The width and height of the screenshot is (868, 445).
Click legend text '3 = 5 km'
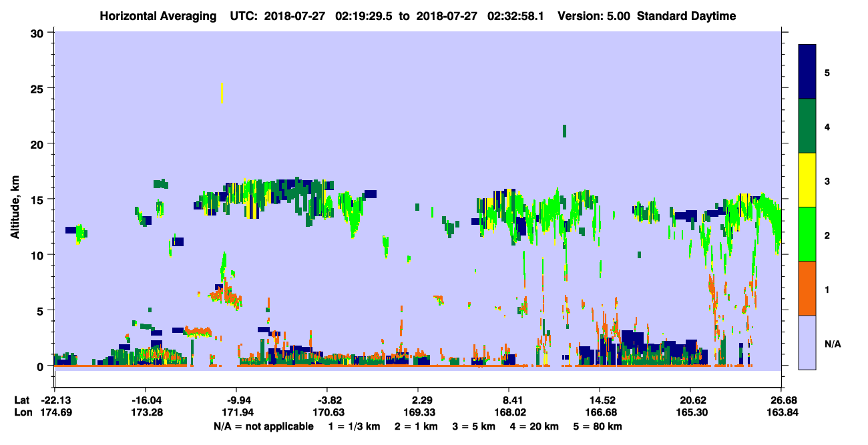click(474, 426)
